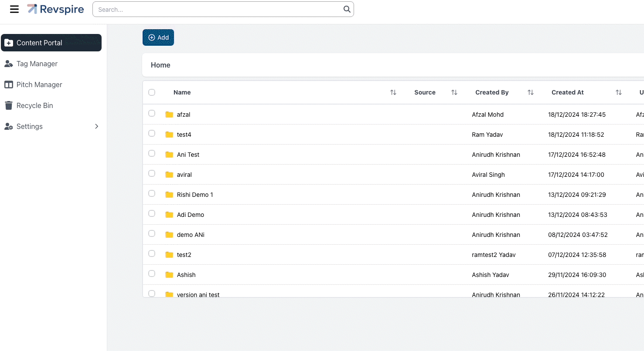Select the Rishi Demo 1 checkbox
This screenshot has width=644, height=351.
coord(152,193)
